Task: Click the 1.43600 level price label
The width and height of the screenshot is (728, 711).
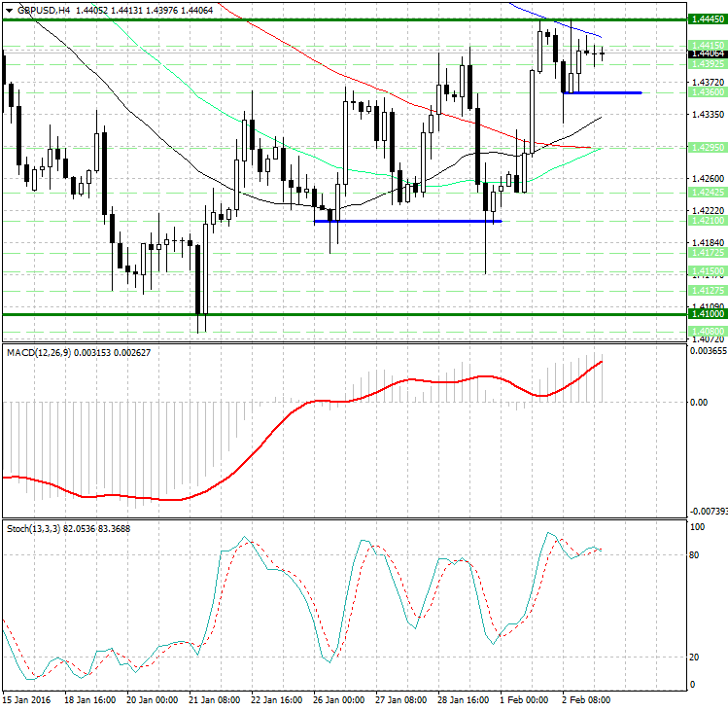Action: tap(708, 92)
